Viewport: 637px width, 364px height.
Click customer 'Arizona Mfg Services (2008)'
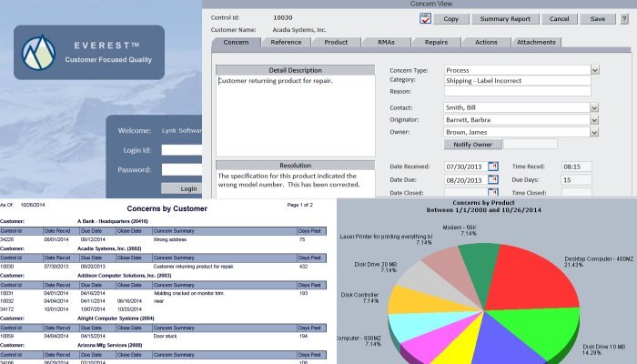(110, 345)
